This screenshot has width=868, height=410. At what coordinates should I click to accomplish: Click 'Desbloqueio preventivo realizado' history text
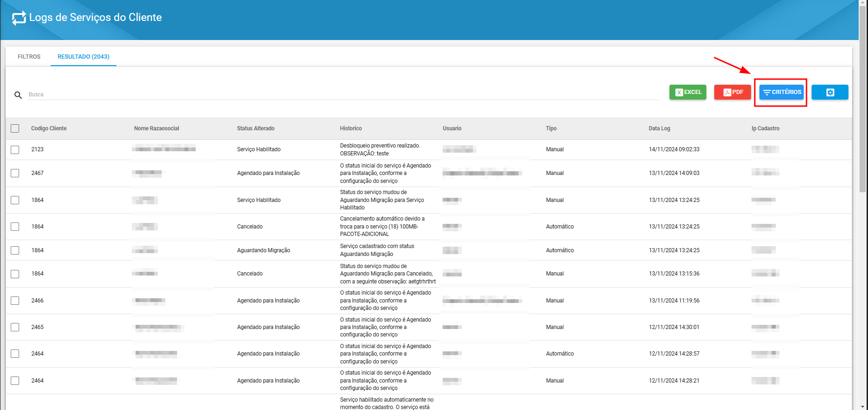coord(380,146)
